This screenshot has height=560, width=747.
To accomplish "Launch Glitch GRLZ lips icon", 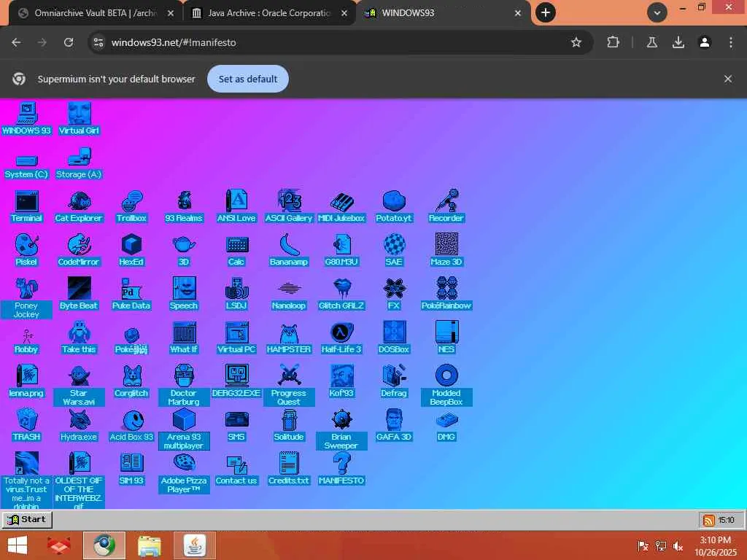I will [x=341, y=294].
